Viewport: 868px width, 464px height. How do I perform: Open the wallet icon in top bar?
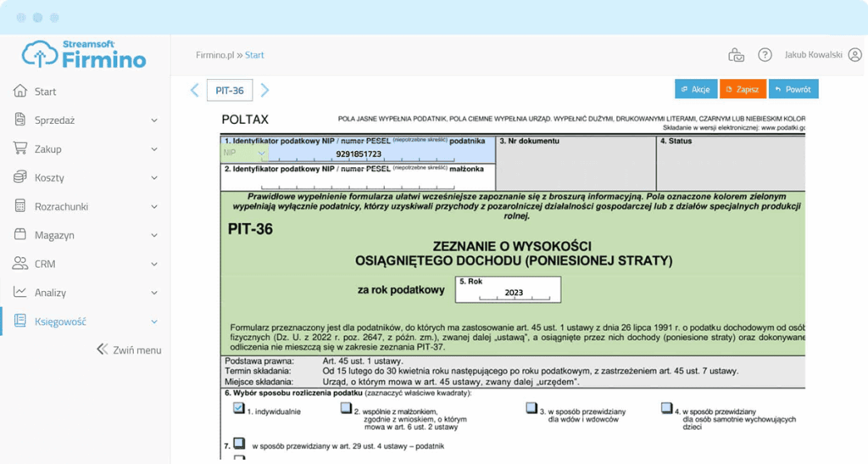click(737, 55)
